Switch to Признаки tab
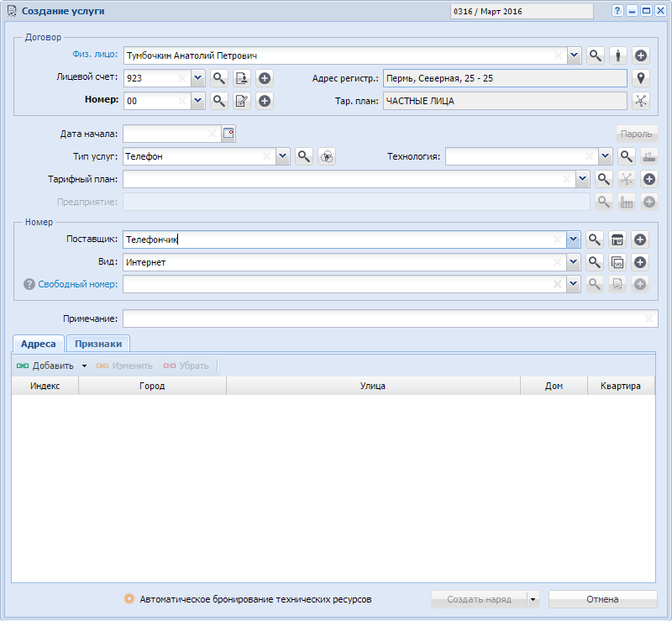 pos(98,344)
